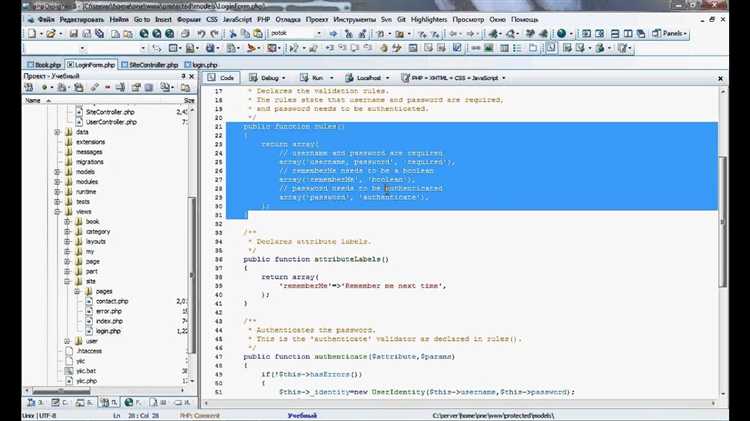Screen dimensions: 750x421
Task: Pin the project panel with the pin icon
Action: click(x=183, y=76)
